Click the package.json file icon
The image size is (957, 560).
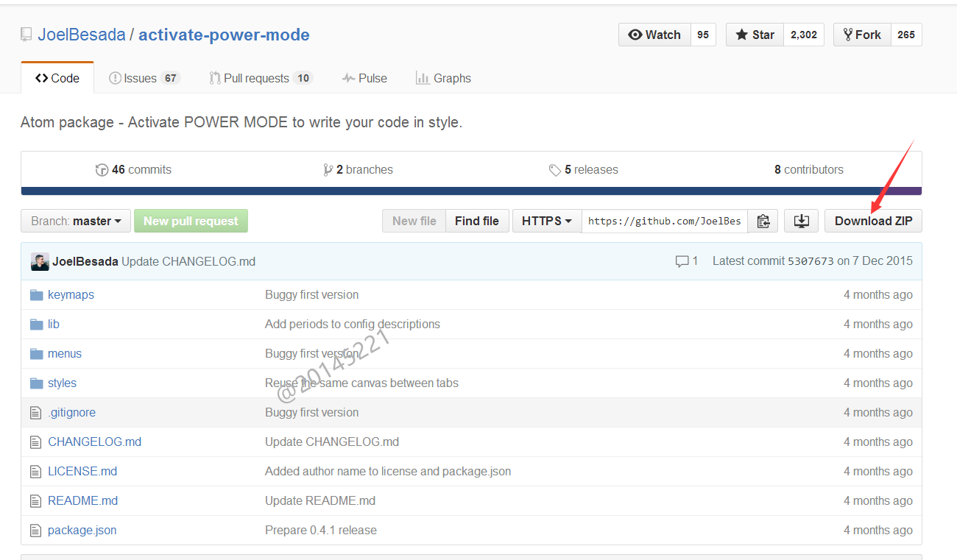tap(35, 531)
